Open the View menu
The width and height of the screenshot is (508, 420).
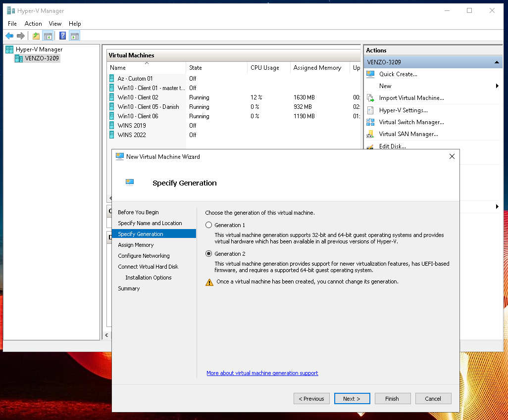pos(55,24)
